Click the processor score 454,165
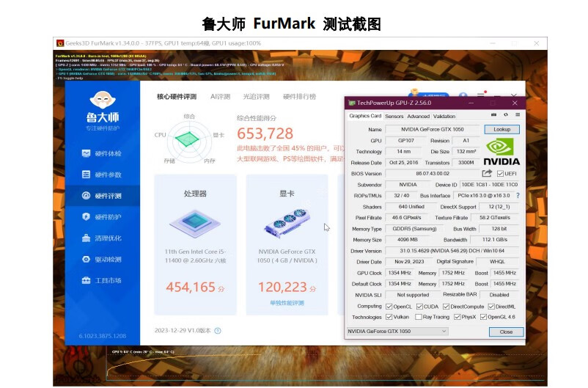The width and height of the screenshot is (588, 388). (x=191, y=287)
